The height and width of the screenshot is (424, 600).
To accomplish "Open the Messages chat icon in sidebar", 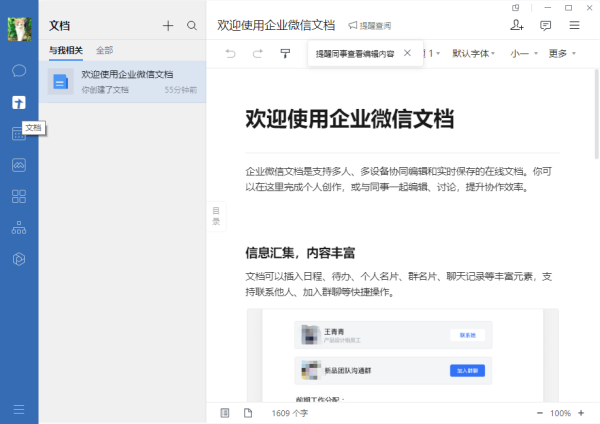I will pyautogui.click(x=19, y=71).
